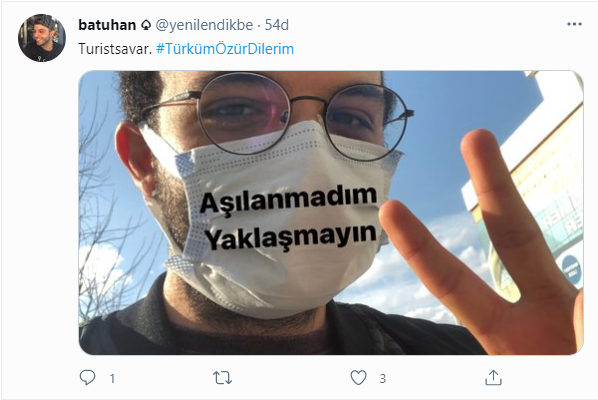The image size is (598, 400).
Task: Open the 54d timestamp link
Action: coord(276,25)
